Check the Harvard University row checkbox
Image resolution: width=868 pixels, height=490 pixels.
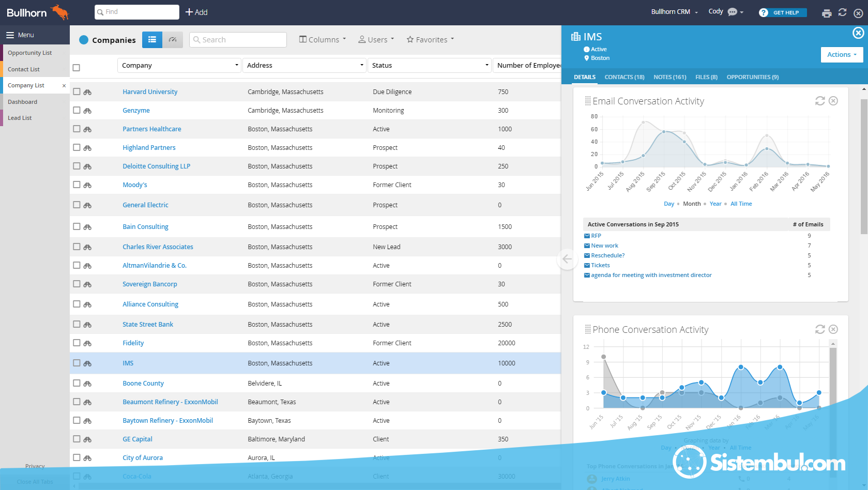(77, 91)
